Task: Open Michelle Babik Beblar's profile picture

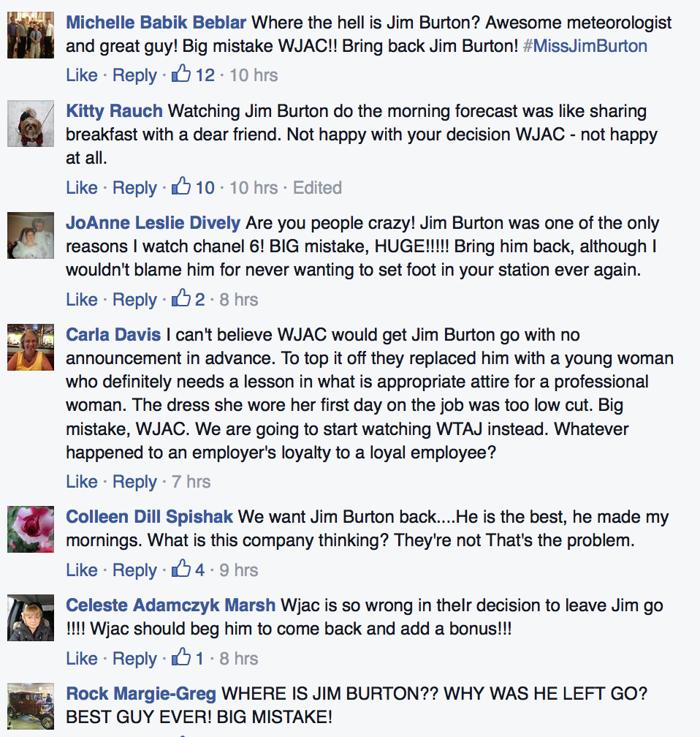Action: [x=31, y=35]
